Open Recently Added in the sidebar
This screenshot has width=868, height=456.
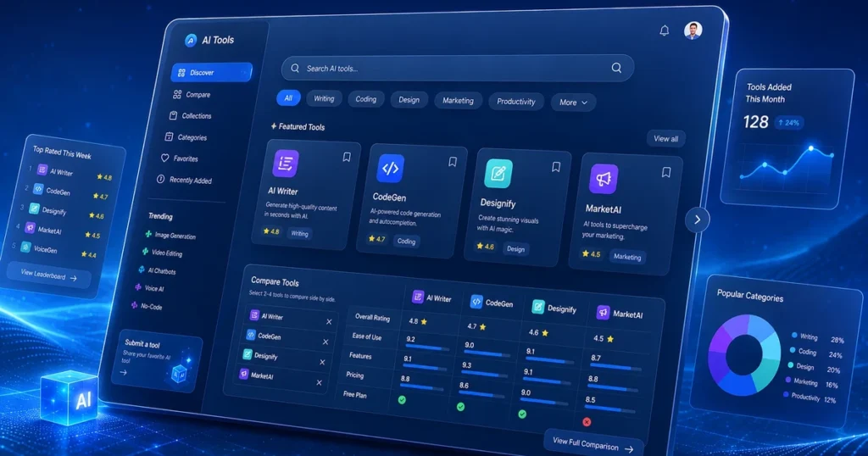click(184, 180)
